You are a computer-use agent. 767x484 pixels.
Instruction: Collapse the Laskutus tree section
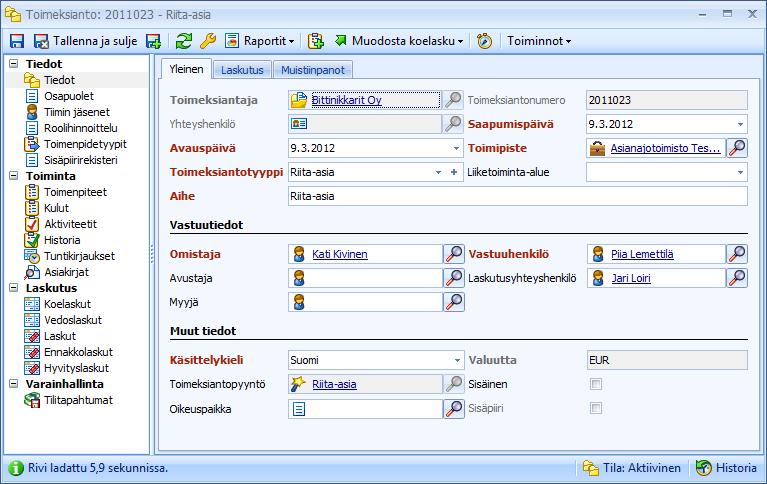tap(14, 288)
